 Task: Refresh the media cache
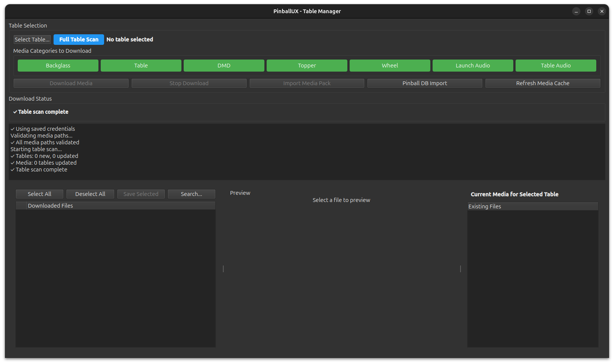(x=543, y=83)
